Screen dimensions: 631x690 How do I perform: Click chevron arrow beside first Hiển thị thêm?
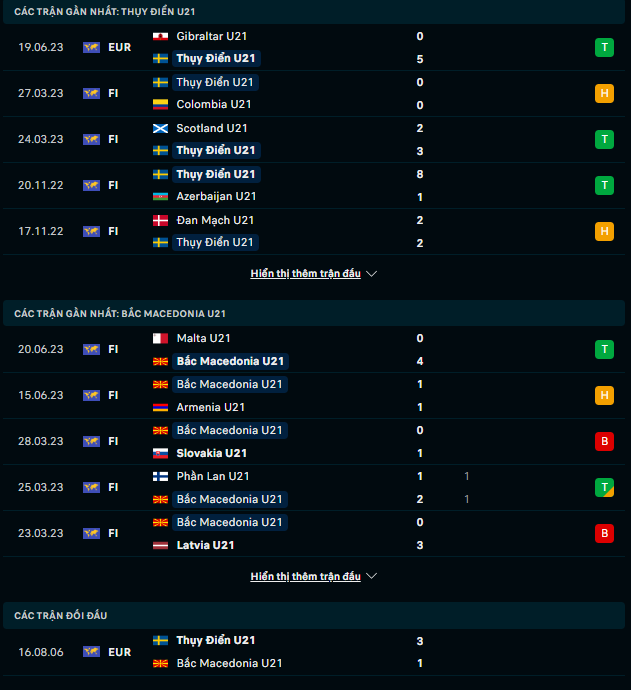coord(372,273)
